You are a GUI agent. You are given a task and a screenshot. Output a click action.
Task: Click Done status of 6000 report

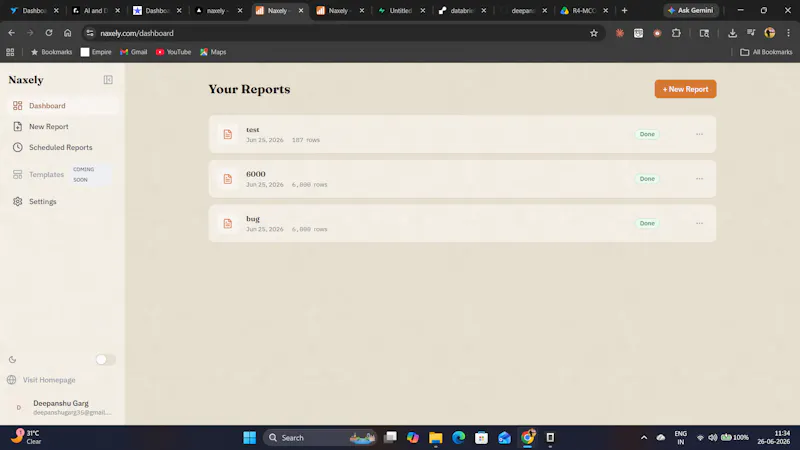647,179
